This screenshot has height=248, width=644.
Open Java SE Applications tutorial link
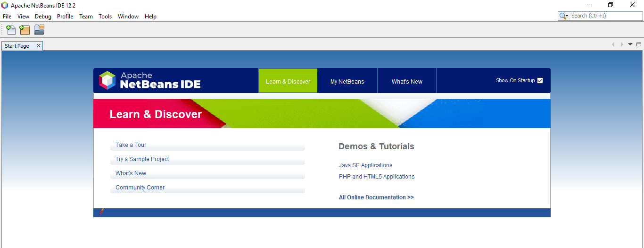click(x=366, y=165)
